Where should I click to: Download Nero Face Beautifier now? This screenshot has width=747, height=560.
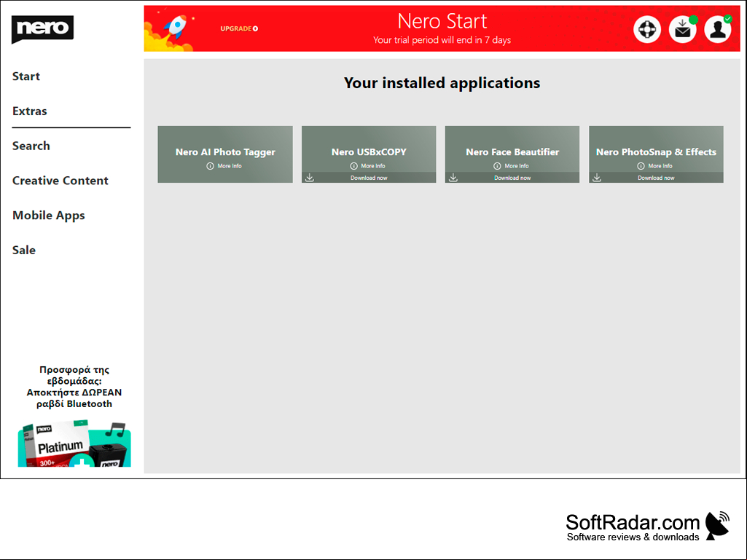[x=512, y=178]
